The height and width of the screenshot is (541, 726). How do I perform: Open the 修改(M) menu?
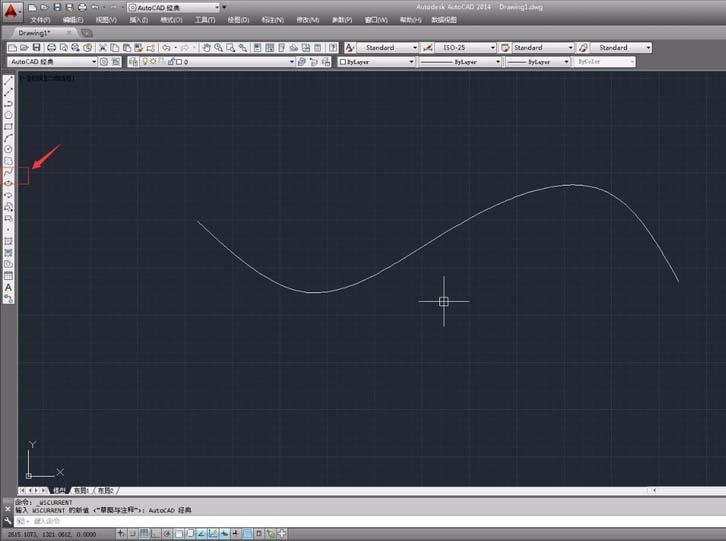pos(308,20)
